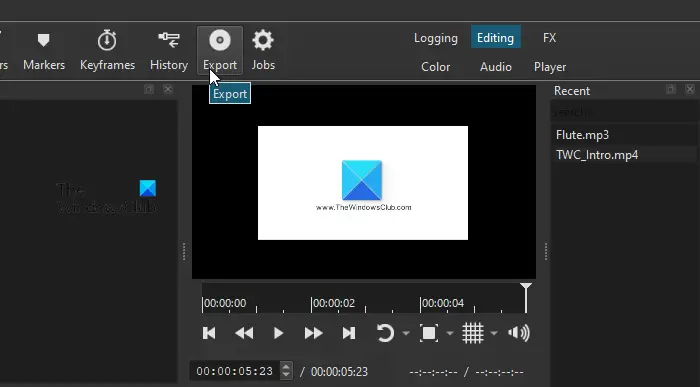
Task: Click the video preview image
Action: pyautogui.click(x=363, y=183)
